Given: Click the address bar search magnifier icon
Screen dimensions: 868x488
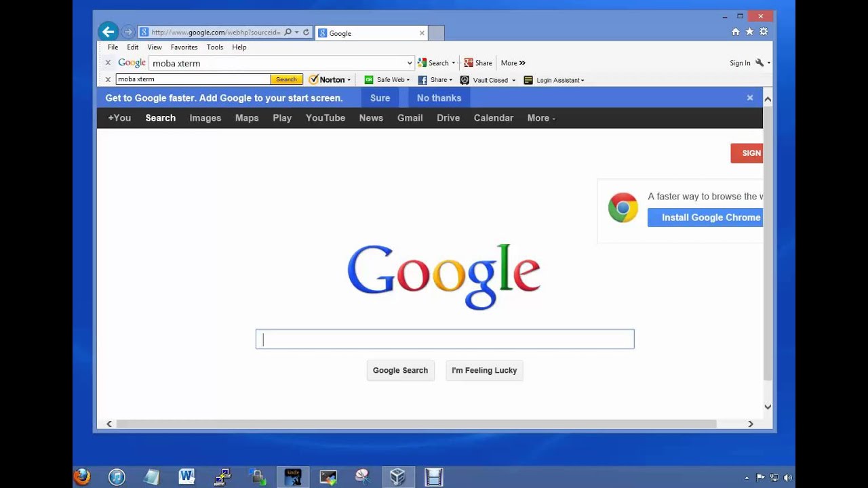Looking at the screenshot, I should [x=288, y=32].
